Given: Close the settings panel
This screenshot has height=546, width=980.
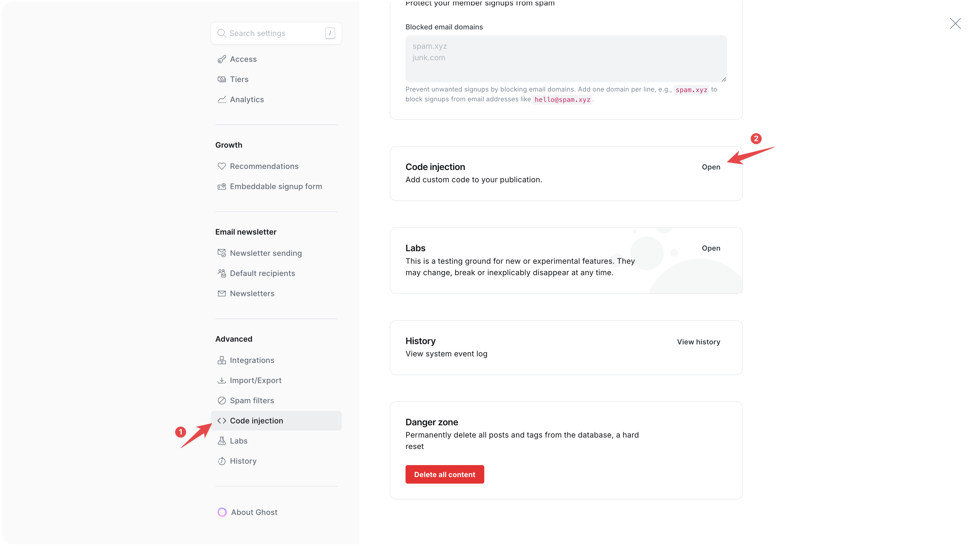Looking at the screenshot, I should (955, 24).
